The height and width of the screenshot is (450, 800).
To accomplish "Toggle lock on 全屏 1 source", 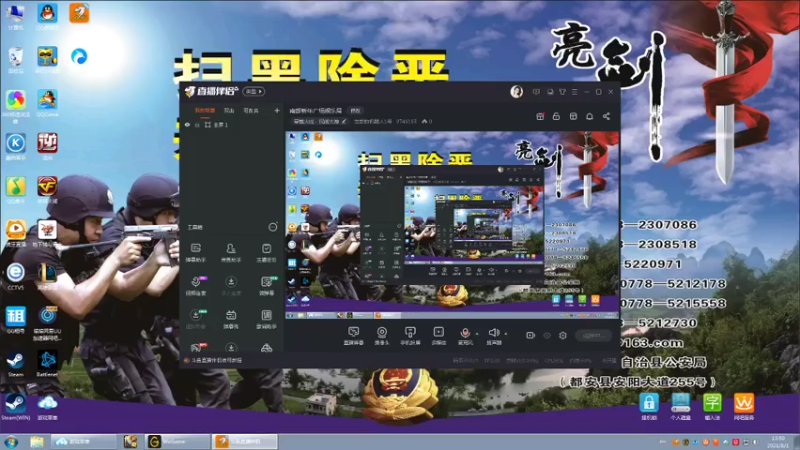I will point(197,124).
